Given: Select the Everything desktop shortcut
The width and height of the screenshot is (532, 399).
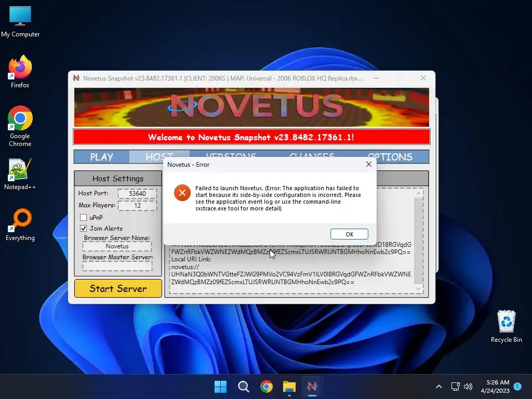Looking at the screenshot, I should (x=20, y=224).
